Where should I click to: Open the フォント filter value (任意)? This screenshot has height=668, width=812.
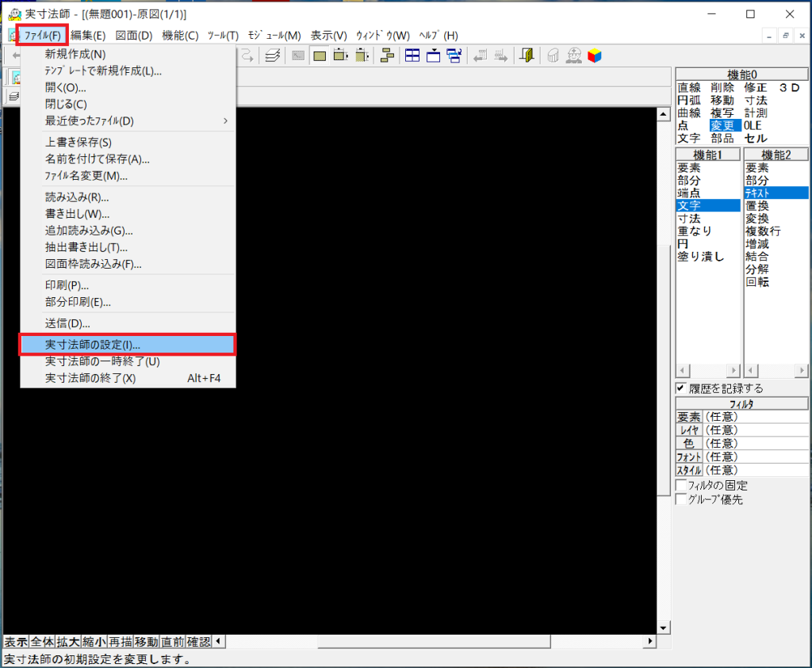[x=756, y=457]
